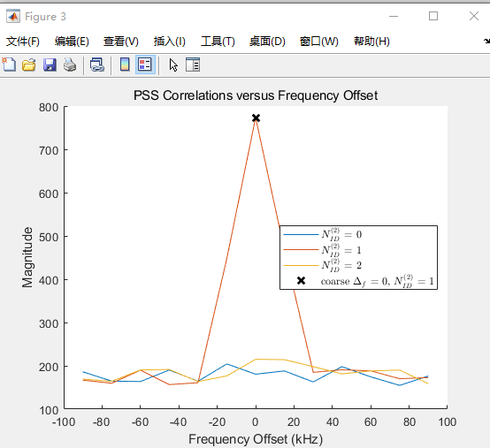490x448 pixels.
Task: Click the Link Plot toolbar icon
Action: pos(97,65)
